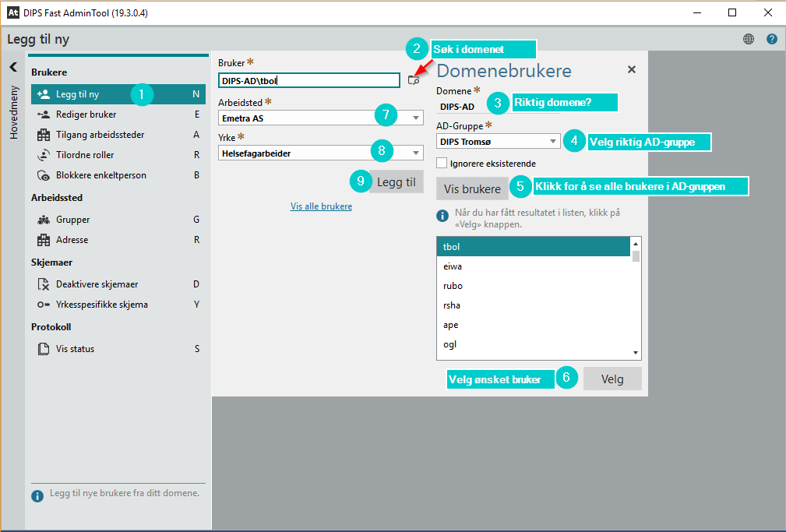Maximize the AdminTool window
This screenshot has width=786, height=532.
click(732, 12)
